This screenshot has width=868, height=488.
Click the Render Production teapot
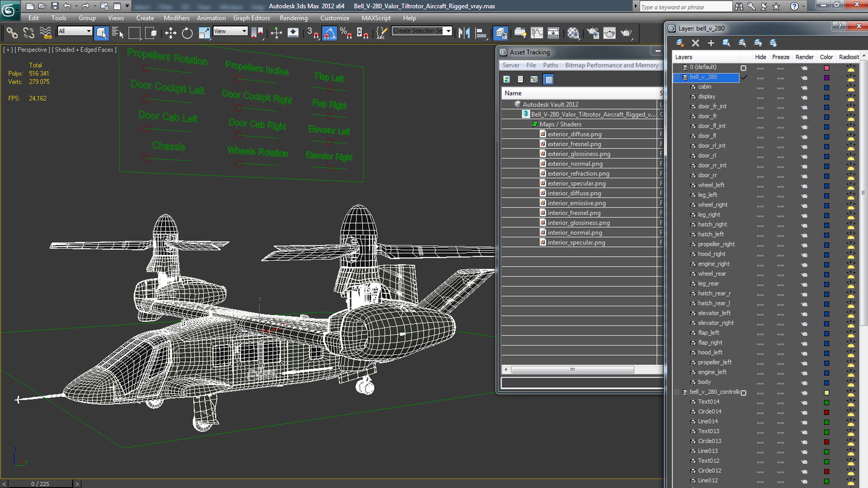tap(626, 33)
